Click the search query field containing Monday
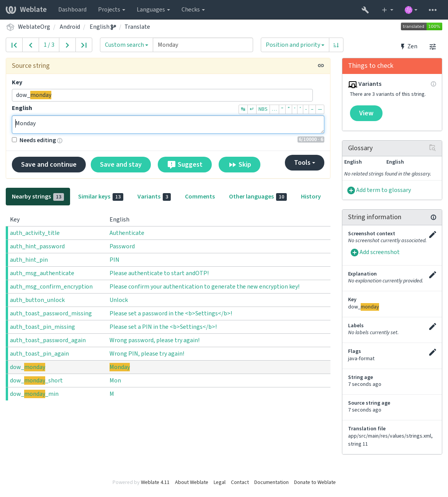Image resolution: width=448 pixels, height=497 pixels. (x=203, y=45)
